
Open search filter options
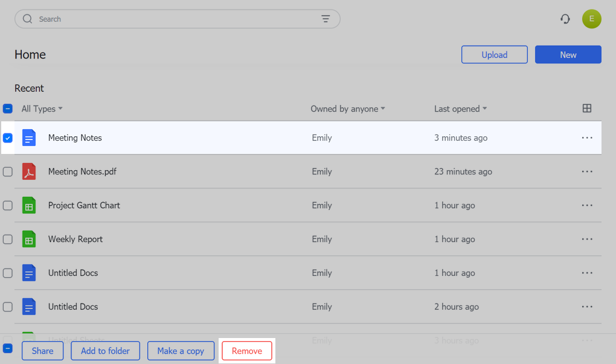pyautogui.click(x=326, y=19)
